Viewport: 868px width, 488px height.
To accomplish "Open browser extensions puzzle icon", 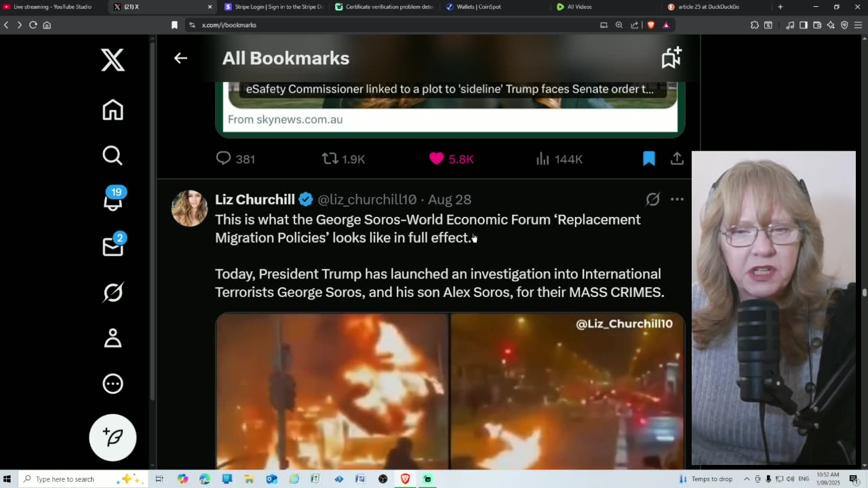I will 755,25.
